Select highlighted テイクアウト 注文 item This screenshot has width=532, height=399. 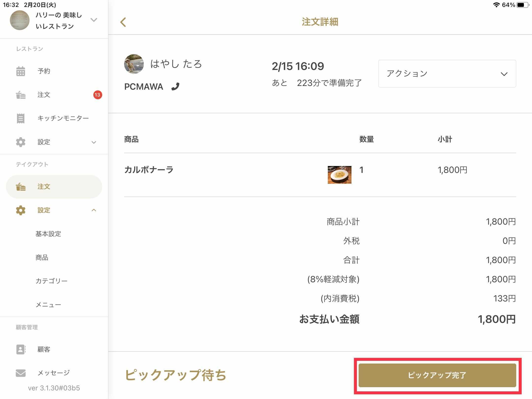click(54, 187)
